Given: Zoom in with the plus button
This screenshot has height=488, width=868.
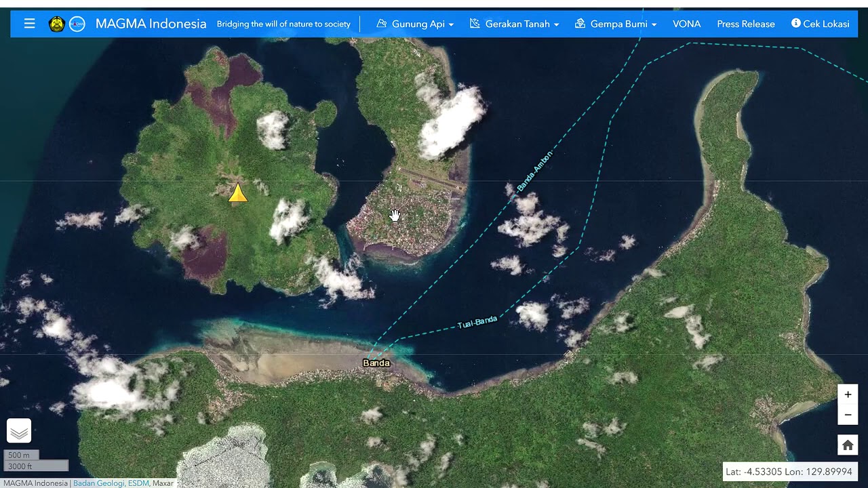Looking at the screenshot, I should pyautogui.click(x=848, y=394).
